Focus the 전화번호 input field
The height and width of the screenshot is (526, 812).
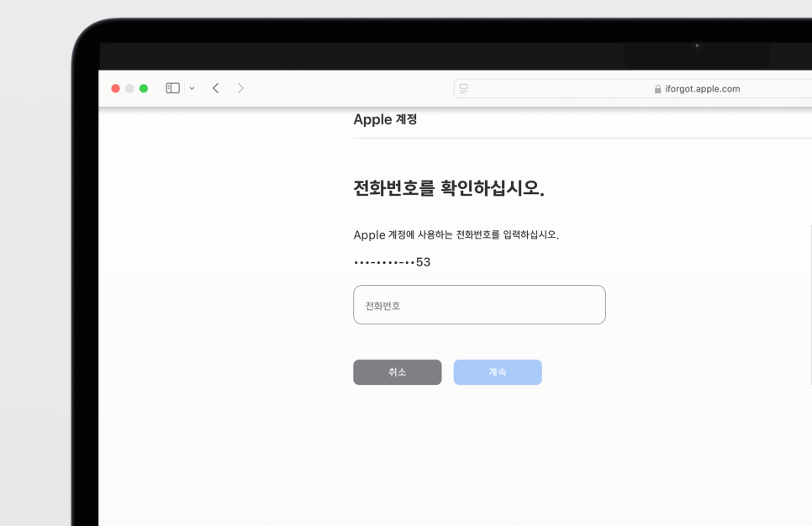pyautogui.click(x=479, y=304)
